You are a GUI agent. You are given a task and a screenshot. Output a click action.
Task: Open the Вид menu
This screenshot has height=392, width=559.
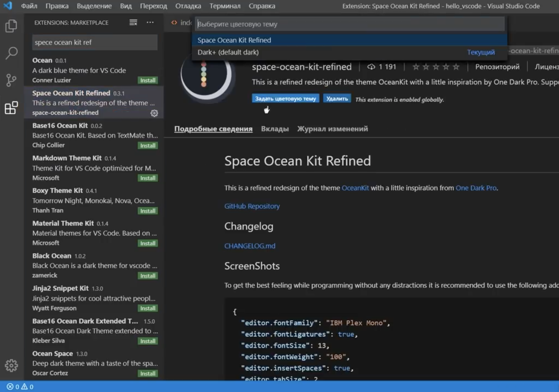point(126,6)
